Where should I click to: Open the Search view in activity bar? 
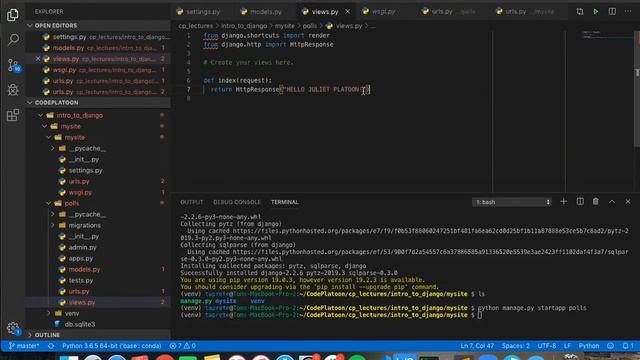point(13,40)
